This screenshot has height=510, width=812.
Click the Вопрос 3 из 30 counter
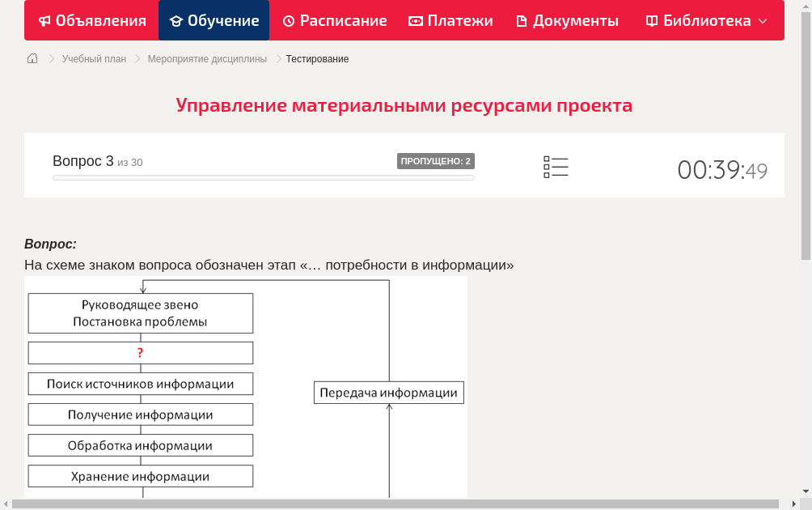(97, 160)
